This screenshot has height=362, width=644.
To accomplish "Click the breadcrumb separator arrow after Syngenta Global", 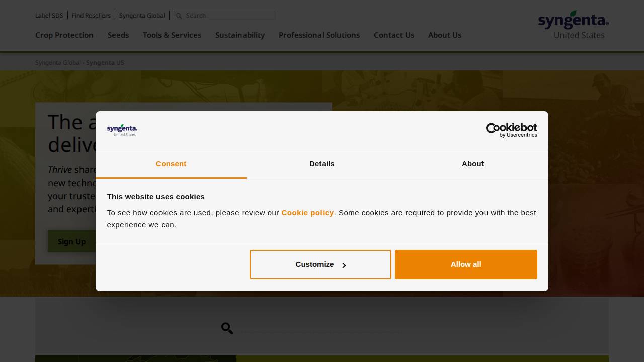I will point(83,63).
